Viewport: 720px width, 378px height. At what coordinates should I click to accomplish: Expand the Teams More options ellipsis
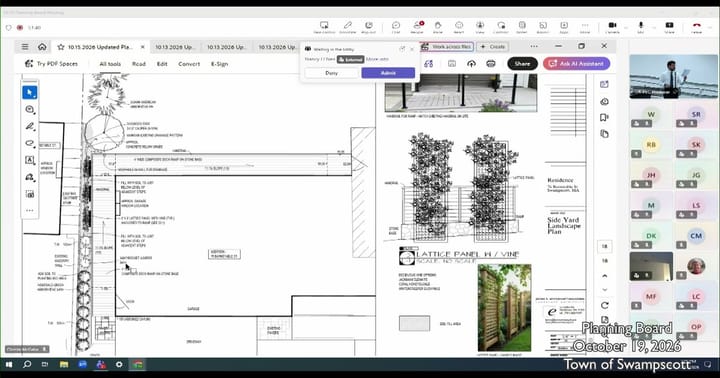[585, 28]
